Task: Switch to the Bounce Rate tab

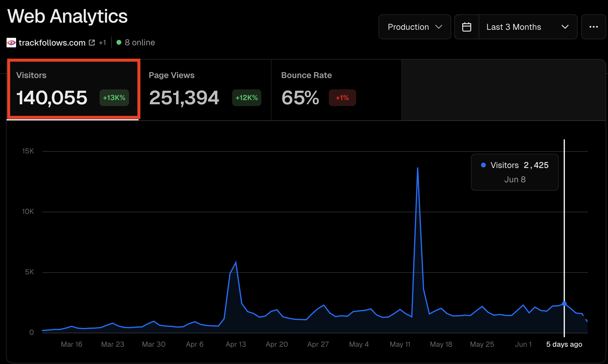Action: [336, 89]
